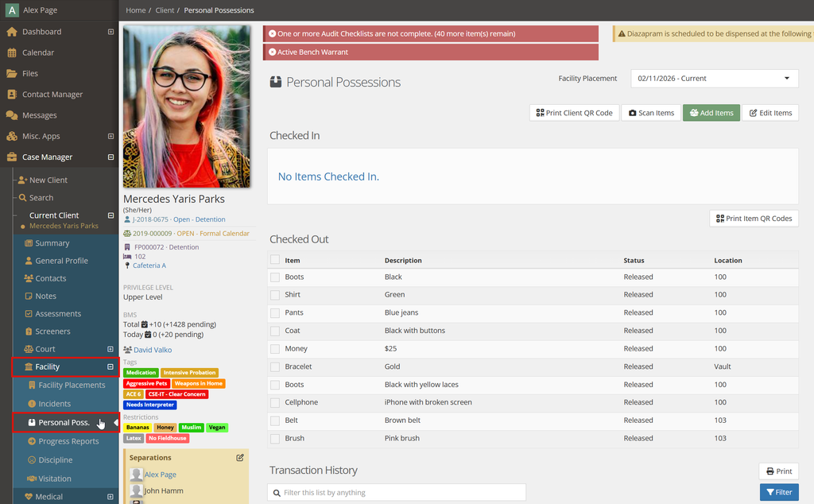The width and height of the screenshot is (814, 504).
Task: Click the user avatar letter A
Action: (x=12, y=10)
